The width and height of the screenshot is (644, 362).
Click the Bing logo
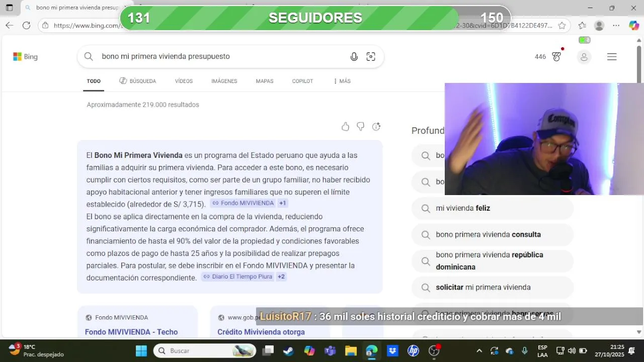pos(25,57)
